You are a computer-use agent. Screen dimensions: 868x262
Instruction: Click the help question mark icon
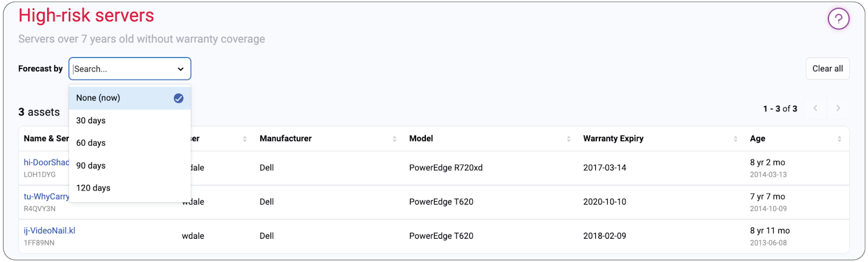pyautogui.click(x=838, y=19)
